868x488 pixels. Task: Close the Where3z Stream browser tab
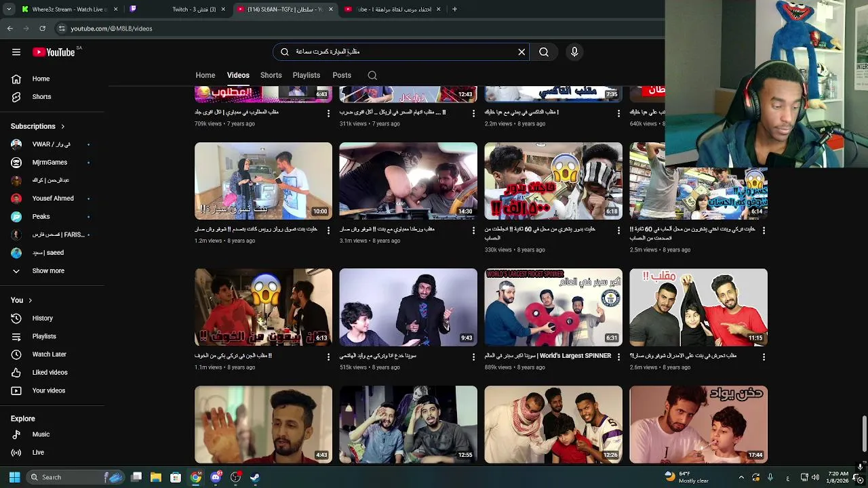click(116, 9)
